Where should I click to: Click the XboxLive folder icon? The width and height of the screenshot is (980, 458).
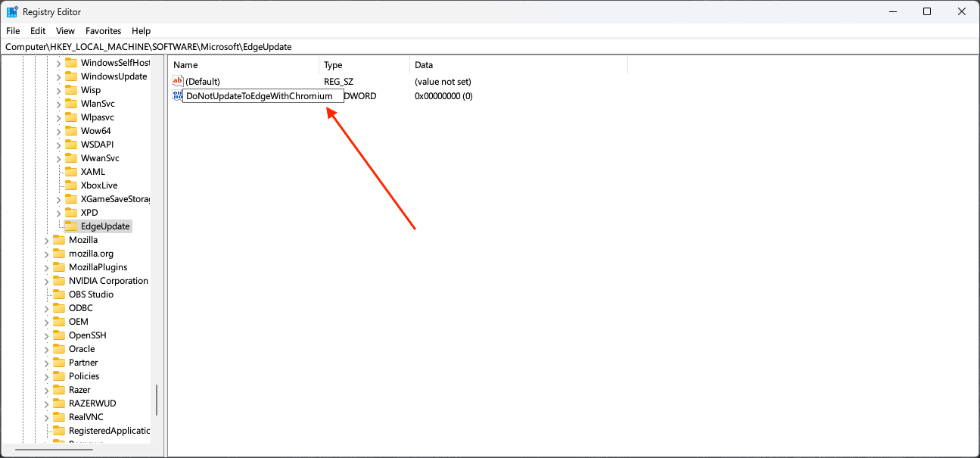point(71,185)
